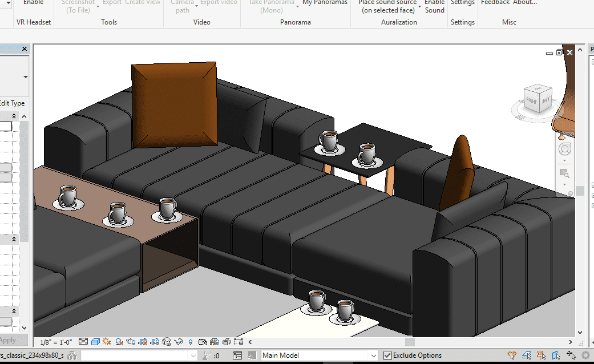Click the Zoom Region navigation icon
This screenshot has width=594, height=364.
pos(564,173)
